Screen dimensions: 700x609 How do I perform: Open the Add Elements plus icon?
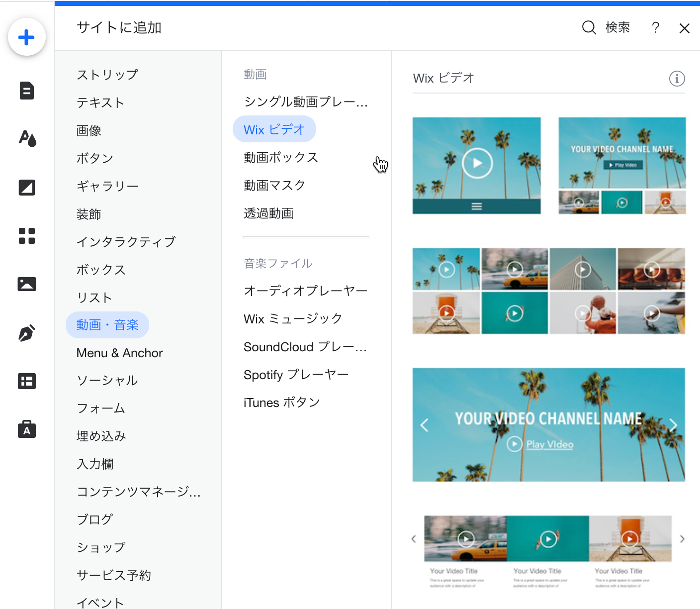click(x=27, y=37)
